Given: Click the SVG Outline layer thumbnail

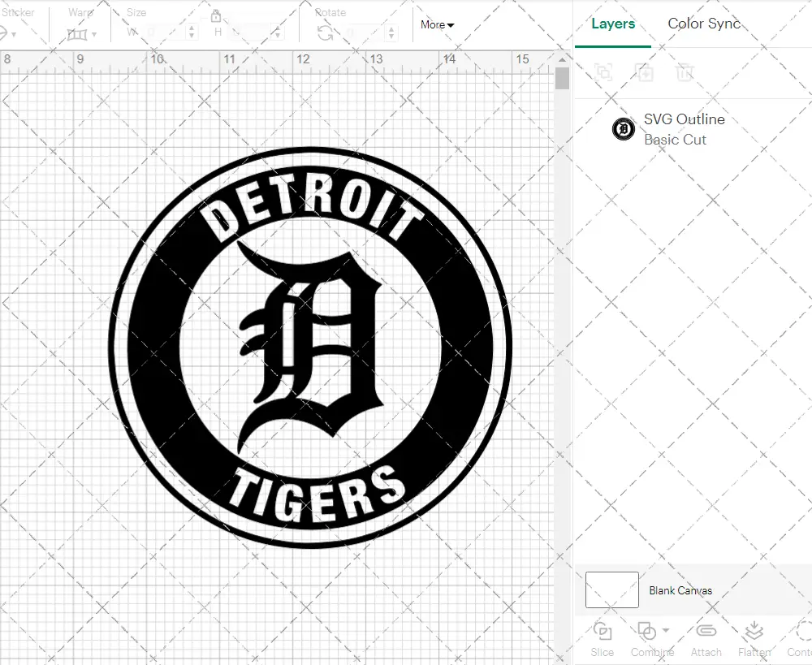Looking at the screenshot, I should (623, 129).
